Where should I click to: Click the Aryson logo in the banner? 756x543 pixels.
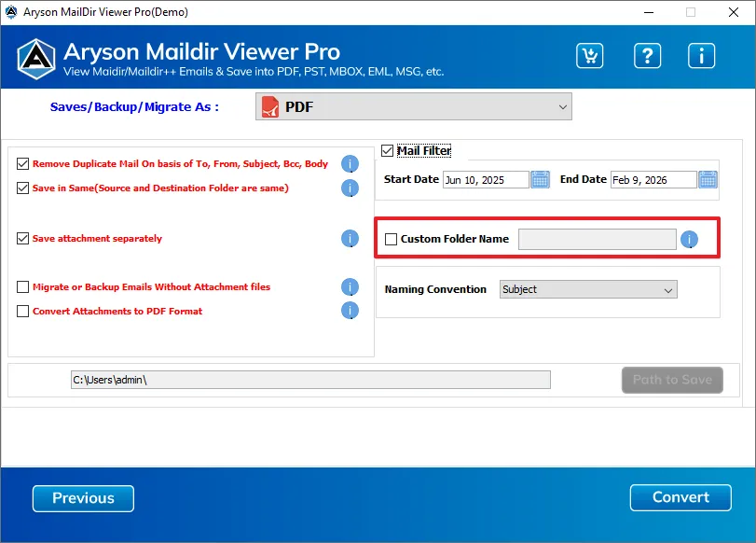point(36,59)
